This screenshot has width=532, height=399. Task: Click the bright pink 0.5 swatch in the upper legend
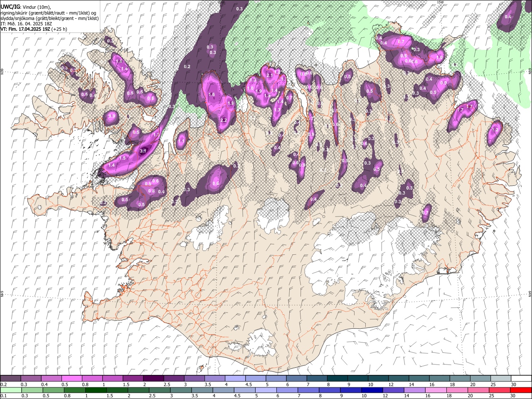[x=71, y=379]
